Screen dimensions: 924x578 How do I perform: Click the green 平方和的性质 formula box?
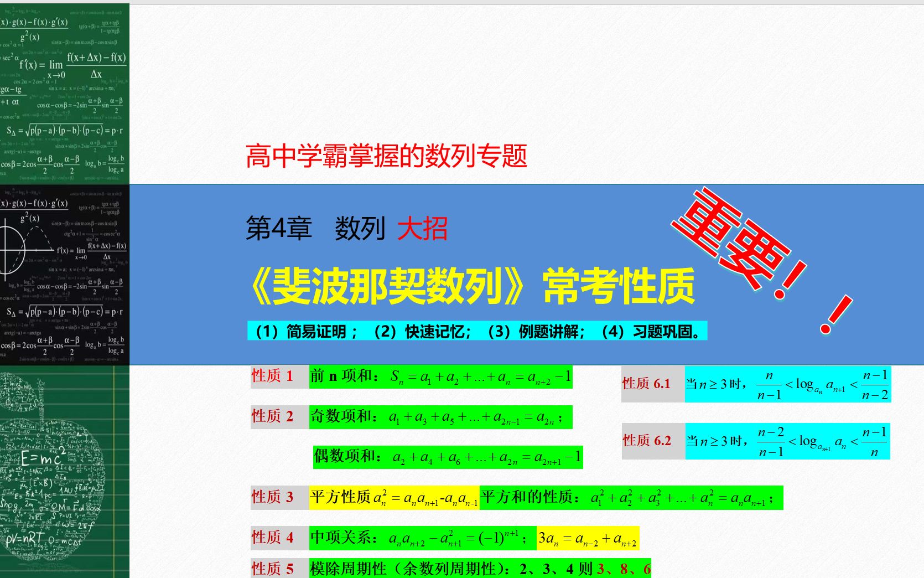tap(631, 497)
